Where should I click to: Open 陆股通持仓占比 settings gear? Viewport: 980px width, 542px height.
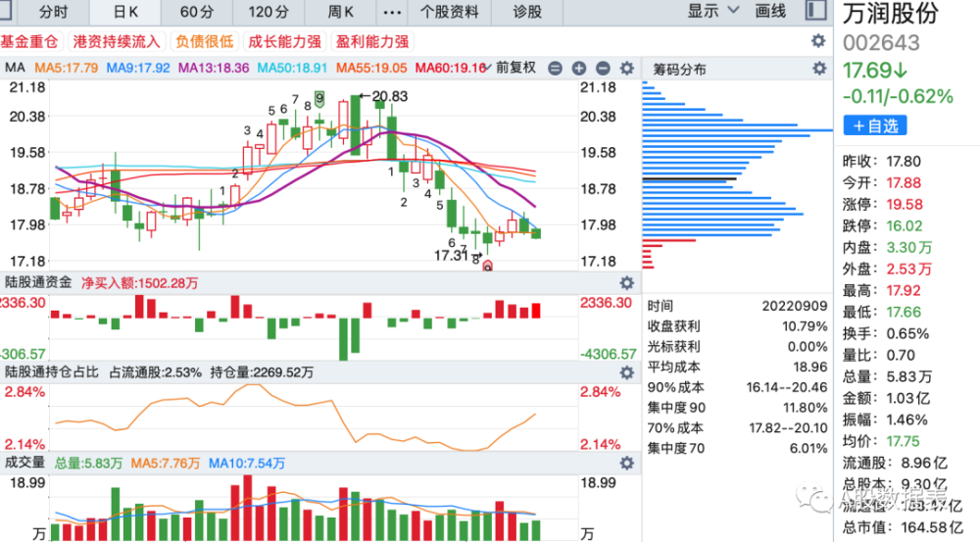point(627,373)
